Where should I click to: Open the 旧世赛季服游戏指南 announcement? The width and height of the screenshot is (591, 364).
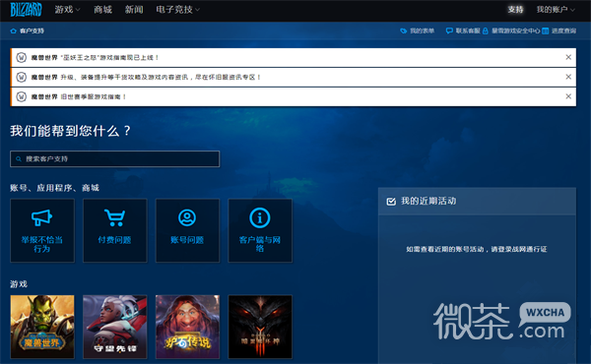pyautogui.click(x=79, y=96)
